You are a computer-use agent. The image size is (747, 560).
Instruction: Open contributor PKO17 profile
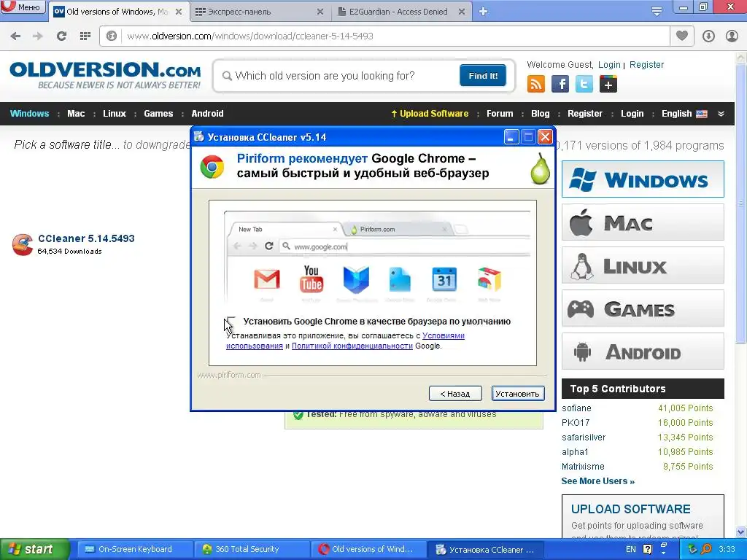click(576, 422)
